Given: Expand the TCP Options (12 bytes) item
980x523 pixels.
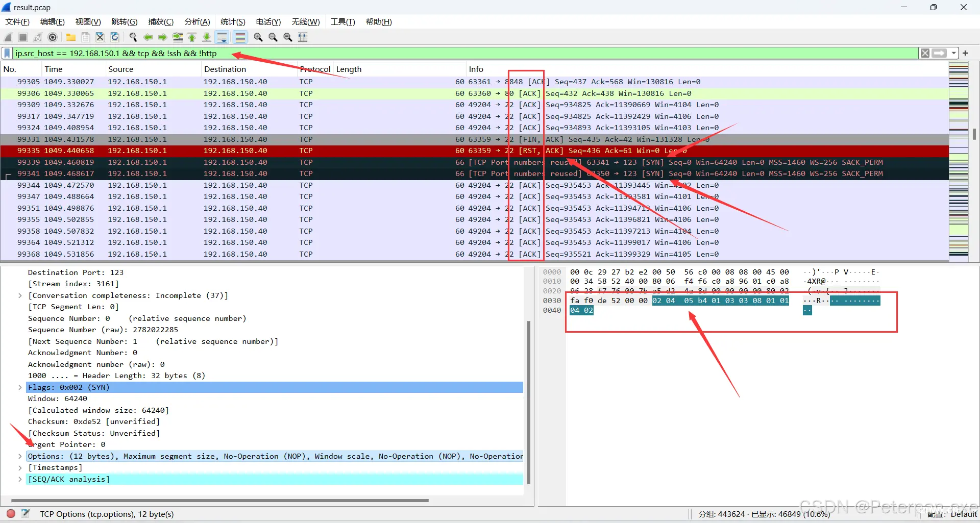Looking at the screenshot, I should coord(20,456).
